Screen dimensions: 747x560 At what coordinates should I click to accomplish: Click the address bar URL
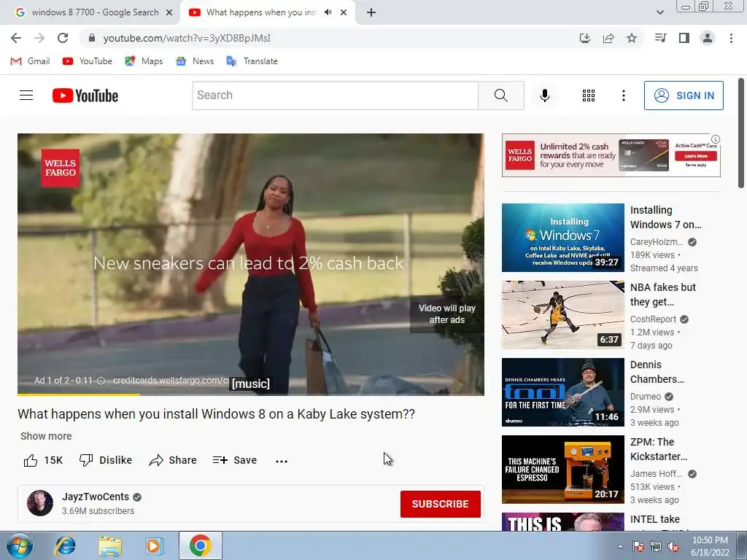pos(187,38)
